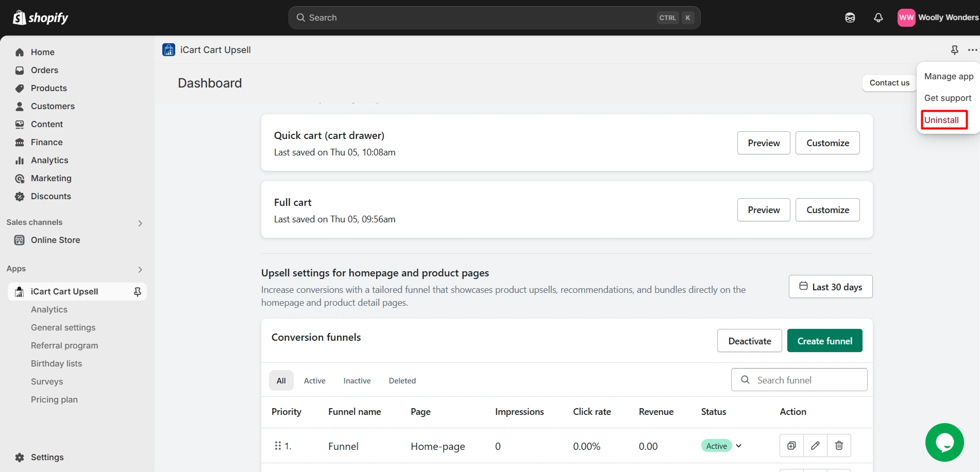
Task: Click the Marketing target icon
Action: pos(20,178)
